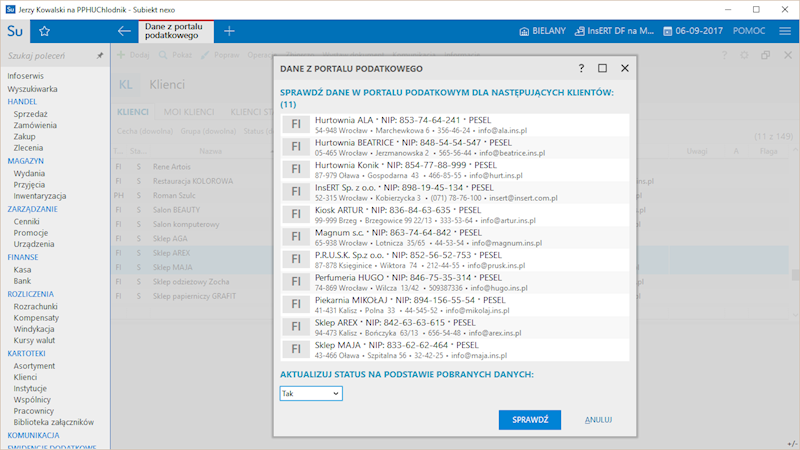Open Biblioteka załączników in sidebar

(x=54, y=422)
